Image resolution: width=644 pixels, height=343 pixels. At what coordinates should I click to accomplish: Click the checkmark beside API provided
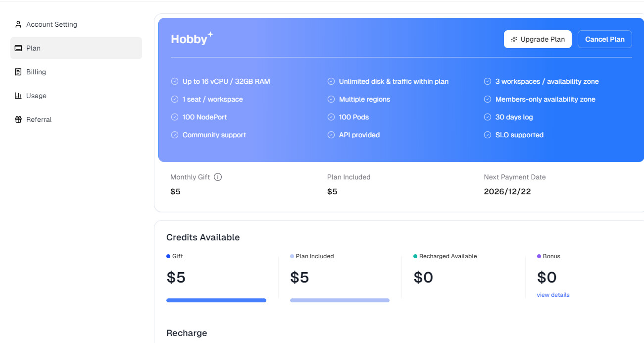tap(331, 135)
